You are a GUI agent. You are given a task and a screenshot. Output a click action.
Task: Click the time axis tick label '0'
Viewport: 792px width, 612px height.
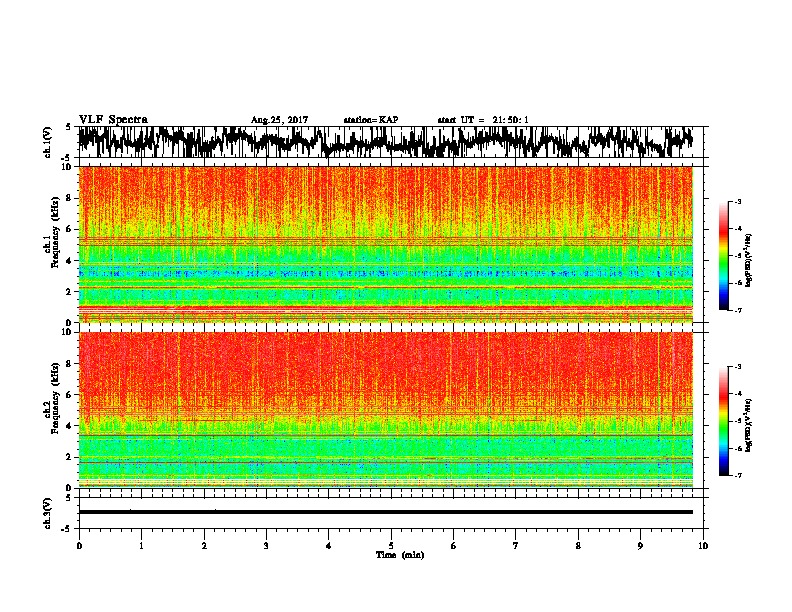(x=79, y=545)
